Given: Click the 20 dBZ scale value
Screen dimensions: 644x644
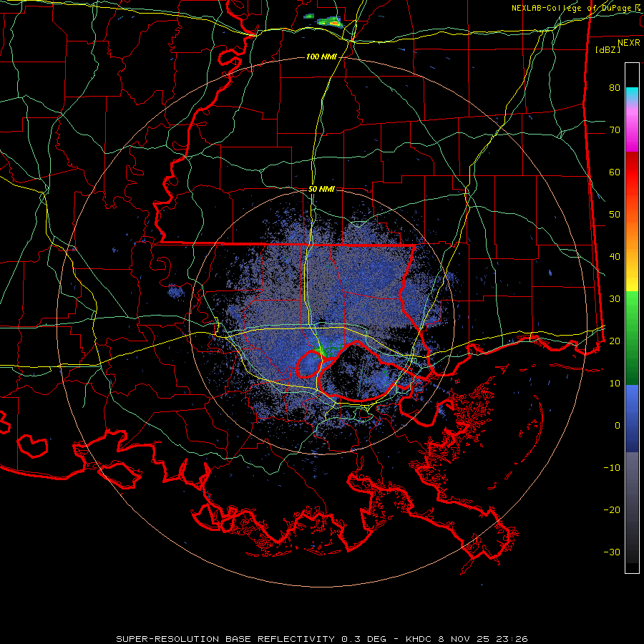Looking at the screenshot, I should pyautogui.click(x=615, y=341).
